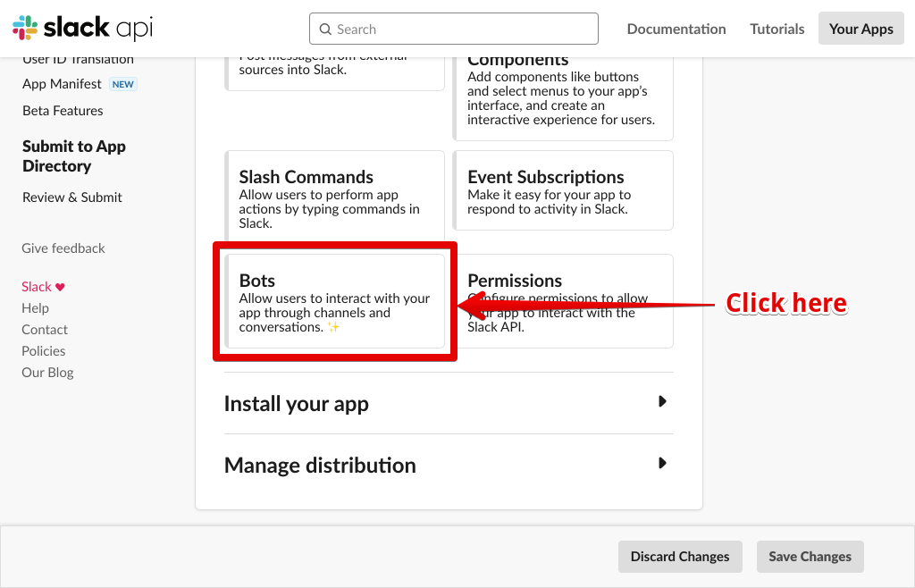Click the NEW badge beside App Manifest
The width and height of the screenshot is (915, 588).
pos(123,84)
